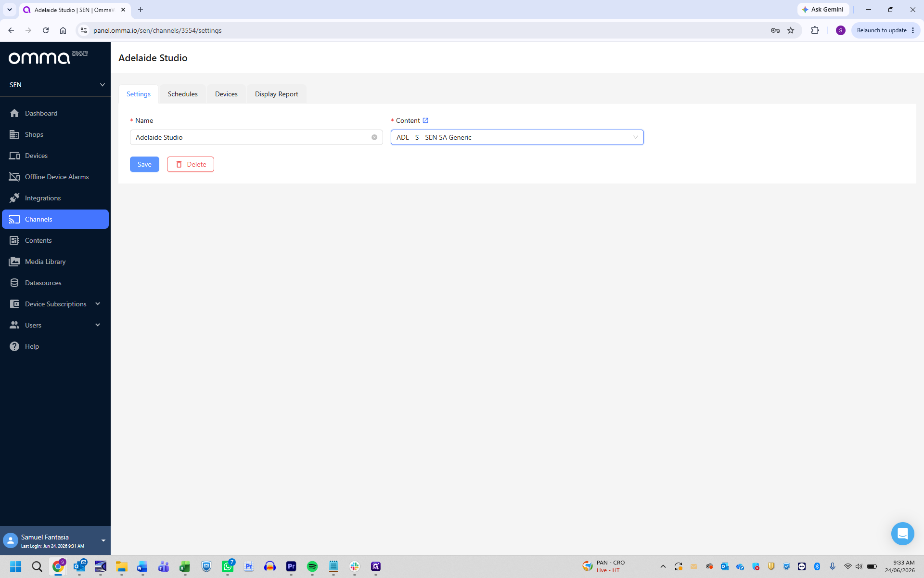Open the Content external link icon

[425, 120]
